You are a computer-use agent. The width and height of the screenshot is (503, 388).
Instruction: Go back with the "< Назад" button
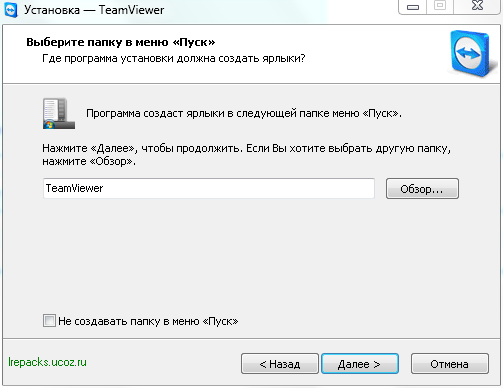(x=280, y=364)
